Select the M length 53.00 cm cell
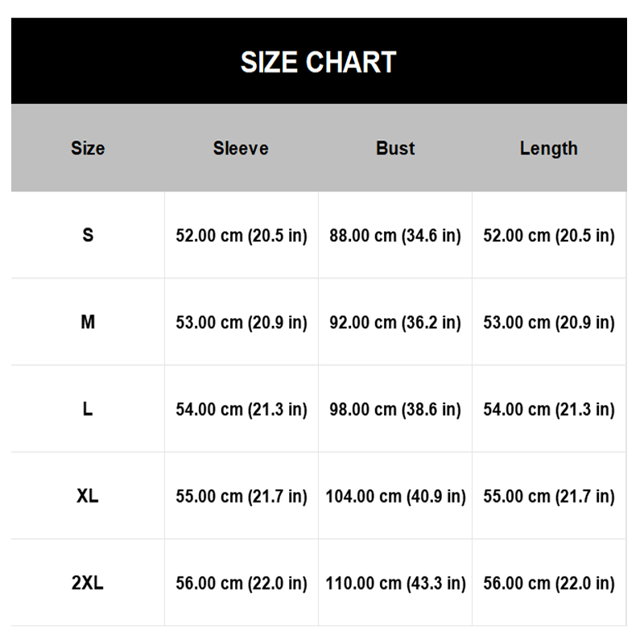This screenshot has width=644, height=644. (x=549, y=323)
